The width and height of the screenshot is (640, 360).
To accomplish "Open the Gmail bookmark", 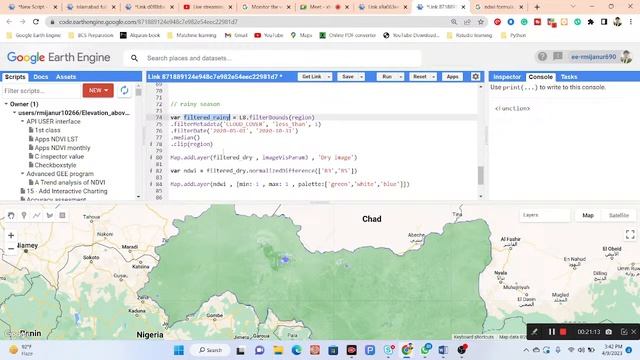I will (236, 36).
